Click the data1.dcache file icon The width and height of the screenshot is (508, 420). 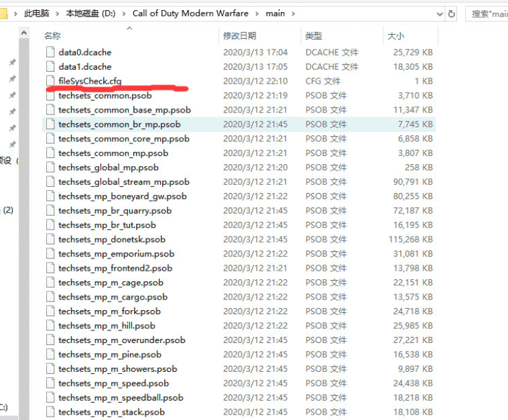pos(50,66)
